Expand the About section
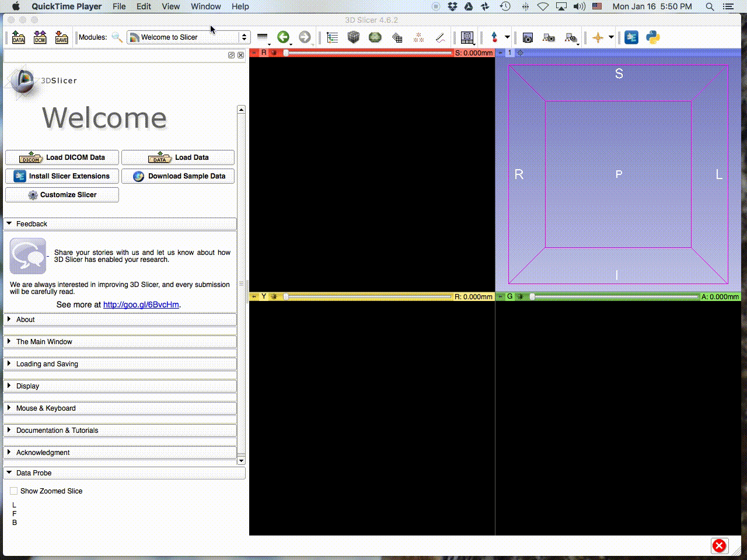Image resolution: width=747 pixels, height=560 pixels. [x=120, y=320]
